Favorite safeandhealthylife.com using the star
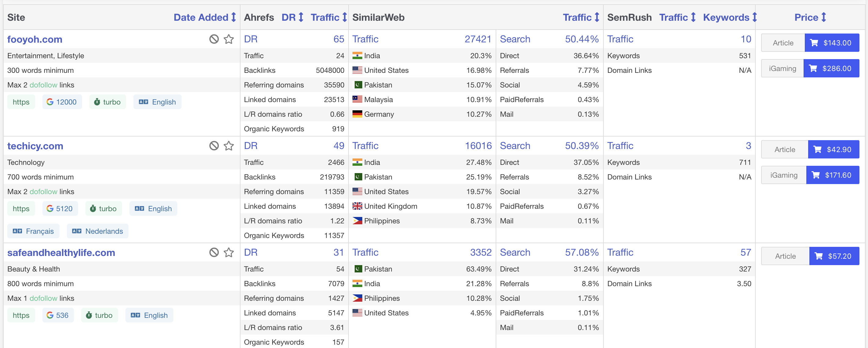Image resolution: width=868 pixels, height=348 pixels. (229, 252)
